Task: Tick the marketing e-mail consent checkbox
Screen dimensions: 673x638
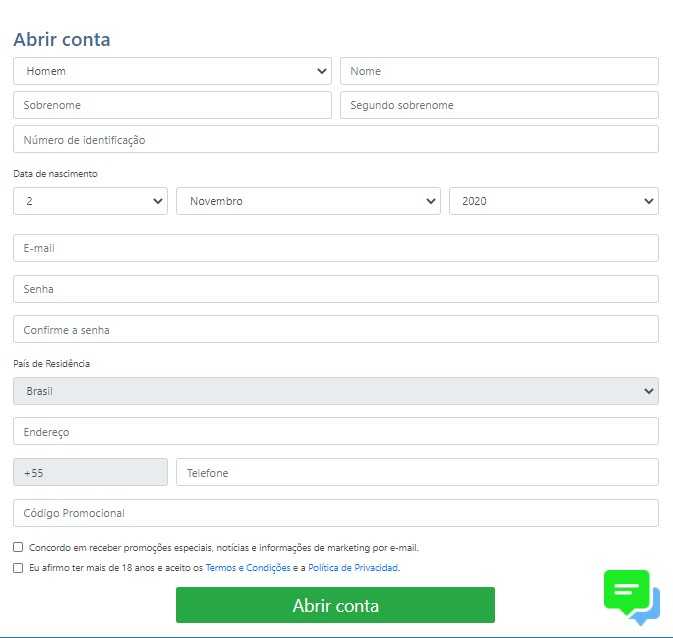Action: [18, 547]
